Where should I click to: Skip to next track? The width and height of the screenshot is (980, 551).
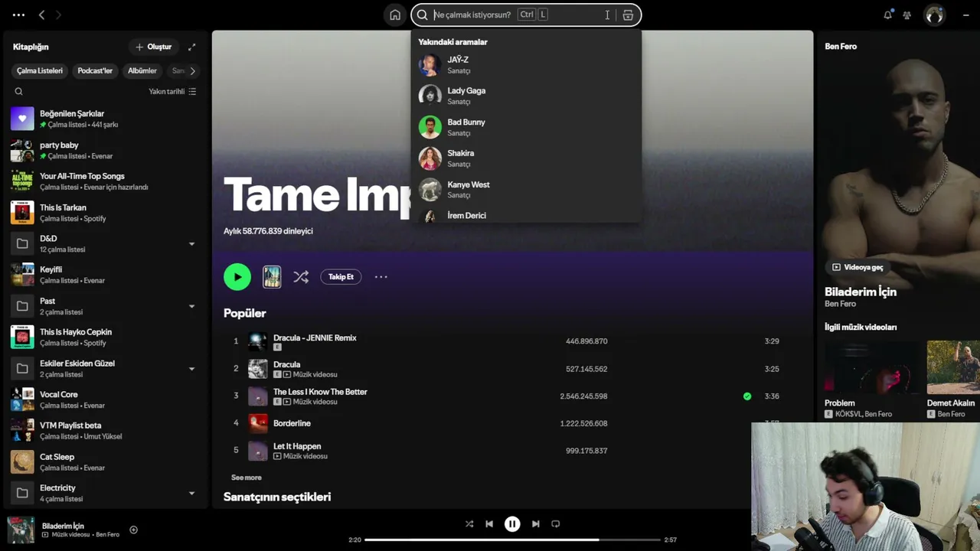point(536,524)
